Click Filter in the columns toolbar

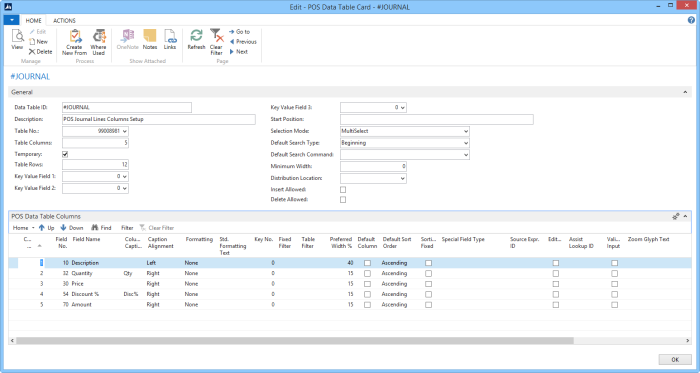[x=127, y=228]
